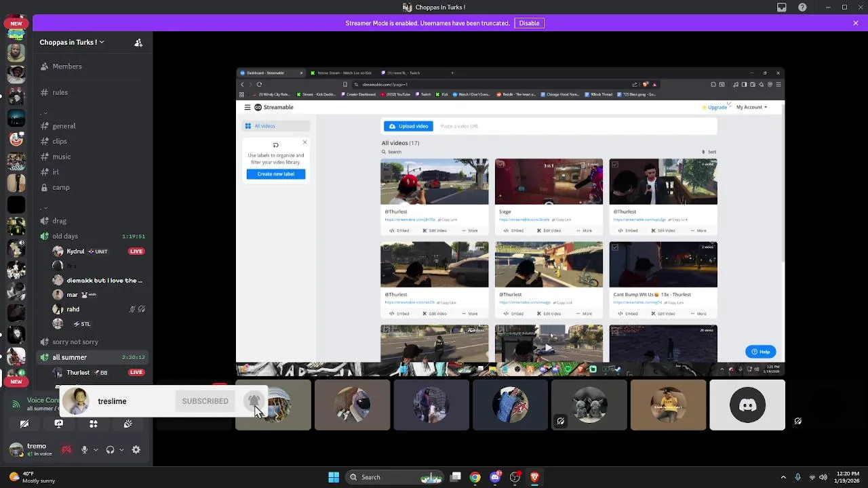Open the Streamable hamburger menu
The image size is (868, 488).
click(x=248, y=107)
